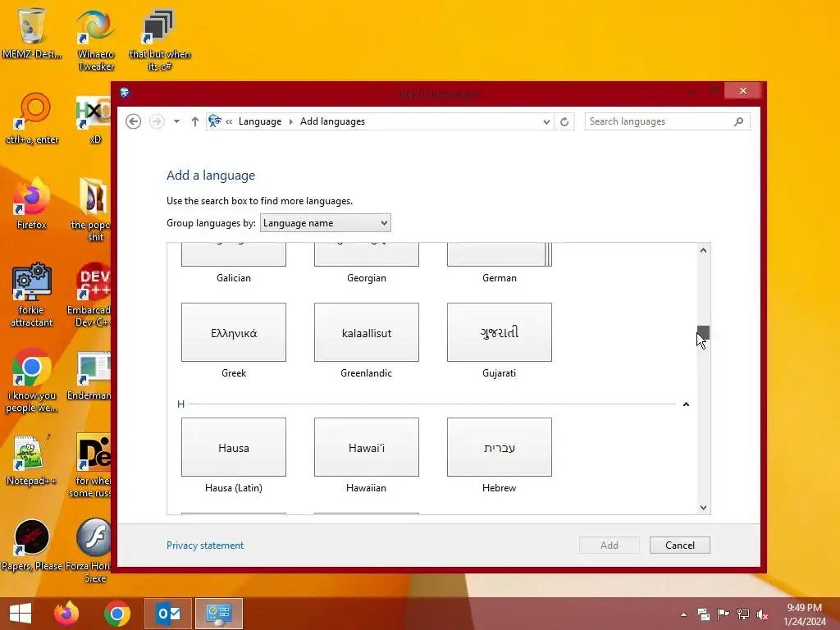Screen dimensions: 840x630
Task: Refresh the Add languages page
Action: pyautogui.click(x=564, y=121)
